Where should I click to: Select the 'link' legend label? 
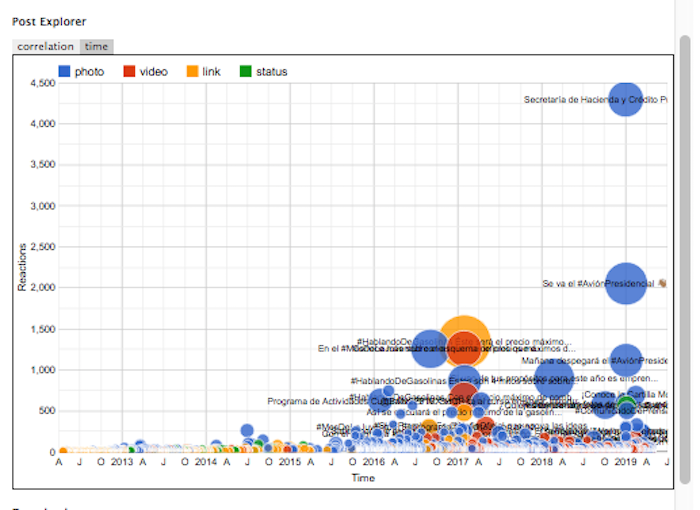(x=211, y=71)
